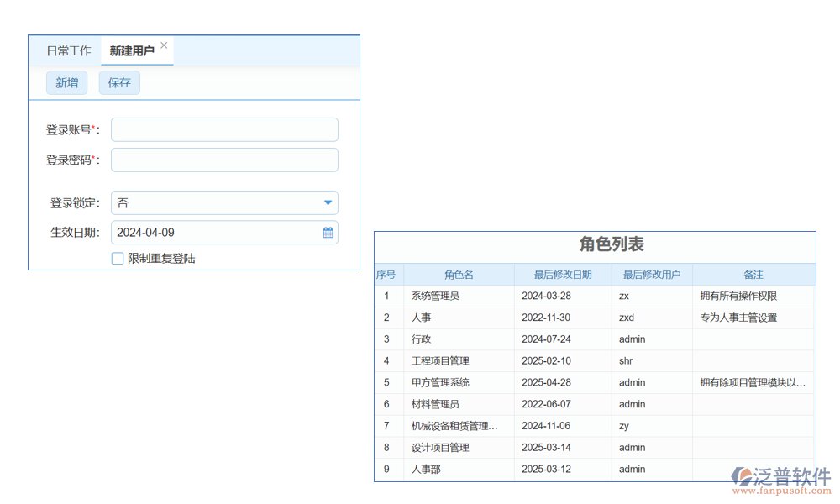The image size is (840, 504).
Task: Sort by the 最后修改日期 column header
Action: [x=563, y=275]
